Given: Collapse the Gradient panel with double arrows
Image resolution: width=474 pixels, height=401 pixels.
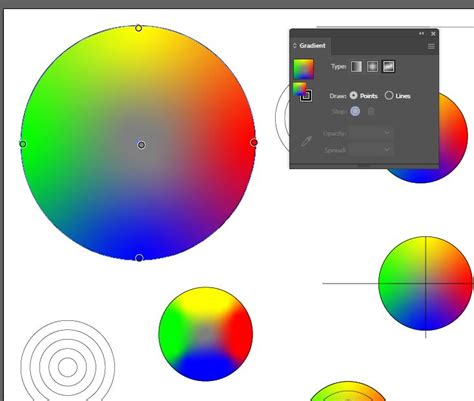Looking at the screenshot, I should tap(422, 33).
